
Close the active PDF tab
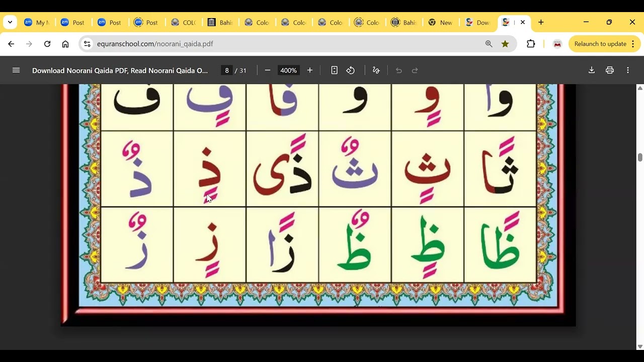(523, 22)
